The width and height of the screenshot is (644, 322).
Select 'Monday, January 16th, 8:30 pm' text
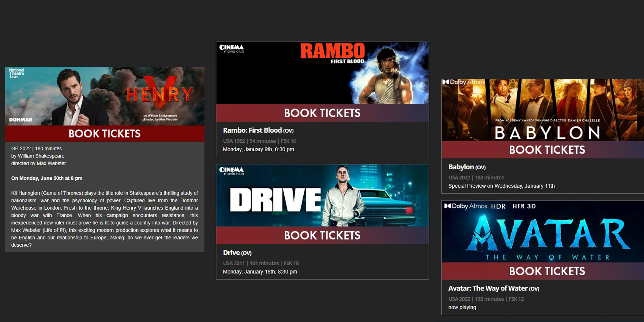260,272
